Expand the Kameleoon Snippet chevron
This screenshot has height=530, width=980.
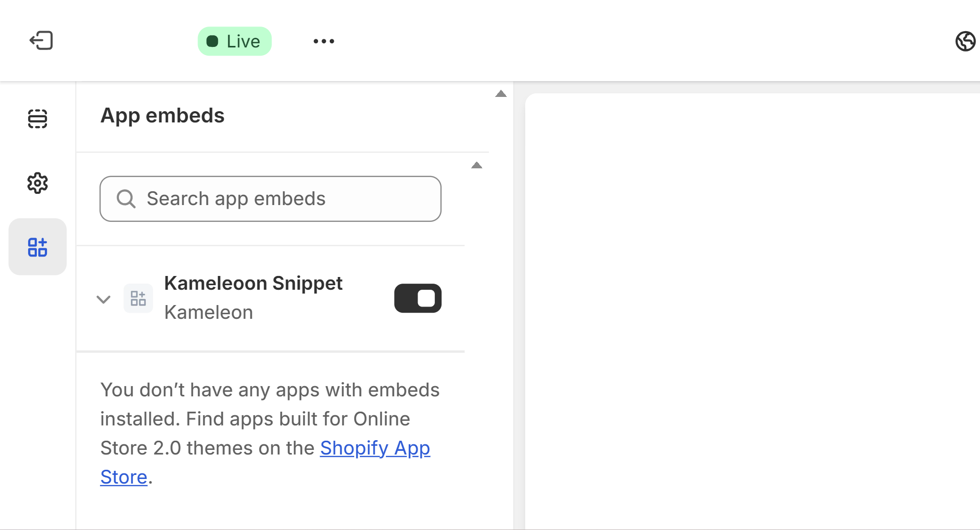[104, 299]
